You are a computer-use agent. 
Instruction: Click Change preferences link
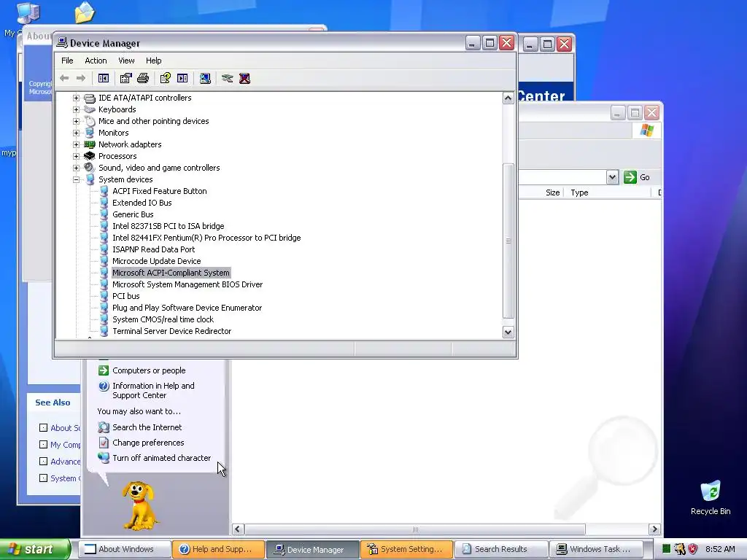[x=148, y=443]
